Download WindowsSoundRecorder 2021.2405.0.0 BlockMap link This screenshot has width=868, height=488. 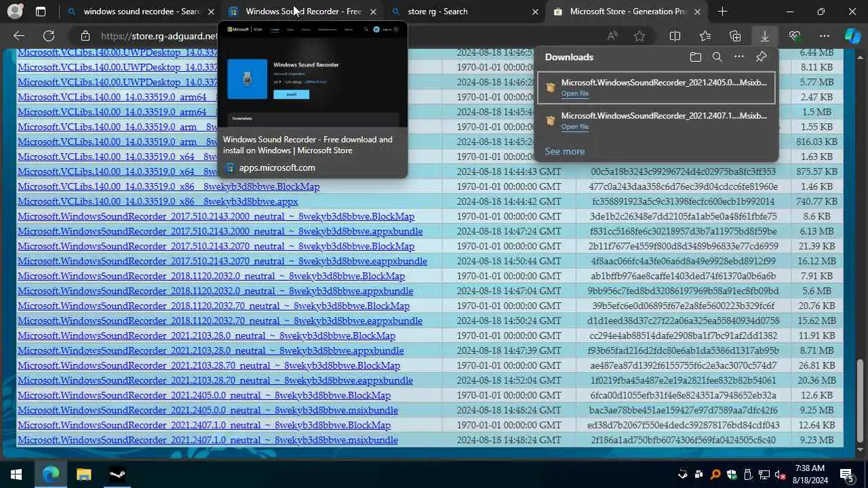(204, 395)
